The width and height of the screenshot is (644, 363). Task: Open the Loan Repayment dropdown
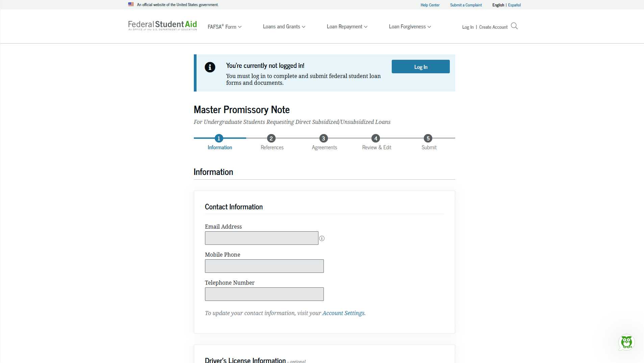coord(347,27)
